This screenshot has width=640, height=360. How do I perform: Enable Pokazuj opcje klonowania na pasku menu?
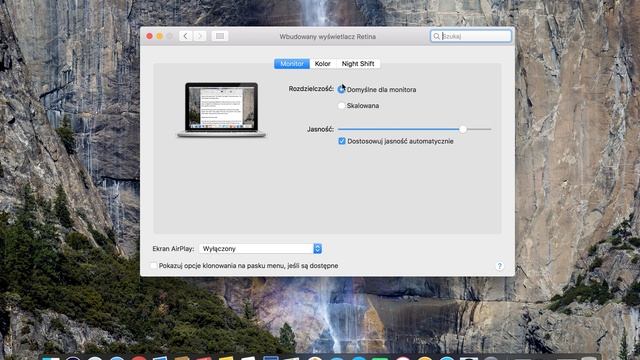pos(153,266)
